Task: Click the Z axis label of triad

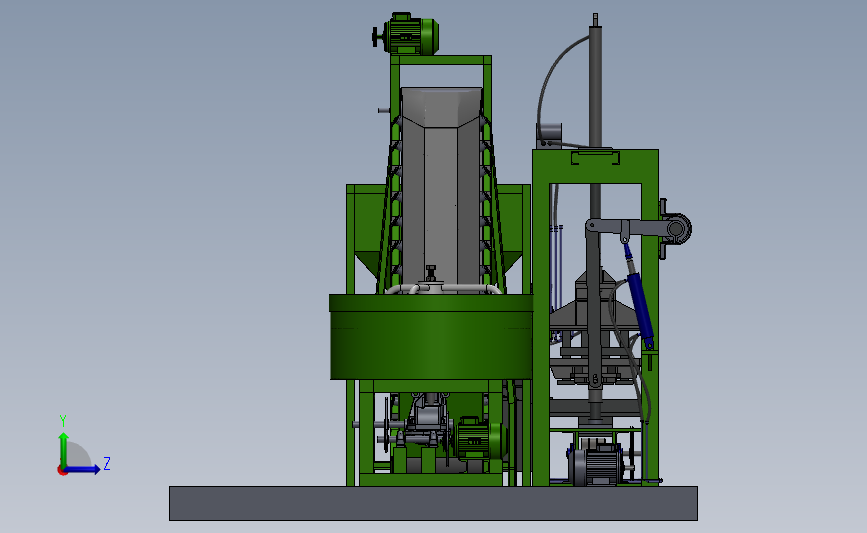Action: tap(107, 463)
